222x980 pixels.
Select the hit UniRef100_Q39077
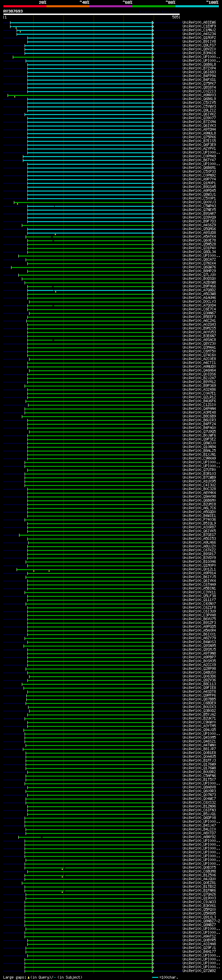[x=199, y=118]
